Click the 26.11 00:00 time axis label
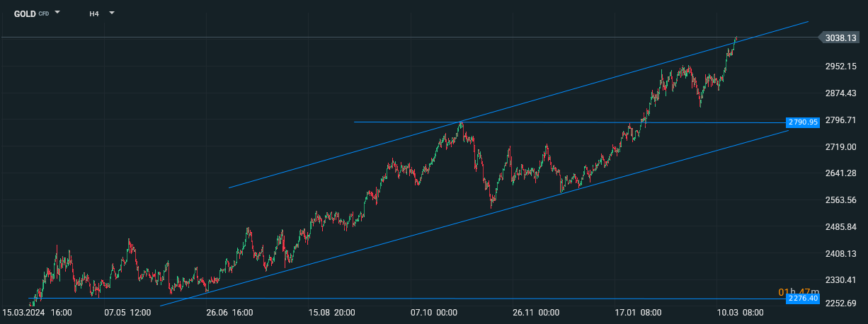868x324 pixels. click(535, 312)
